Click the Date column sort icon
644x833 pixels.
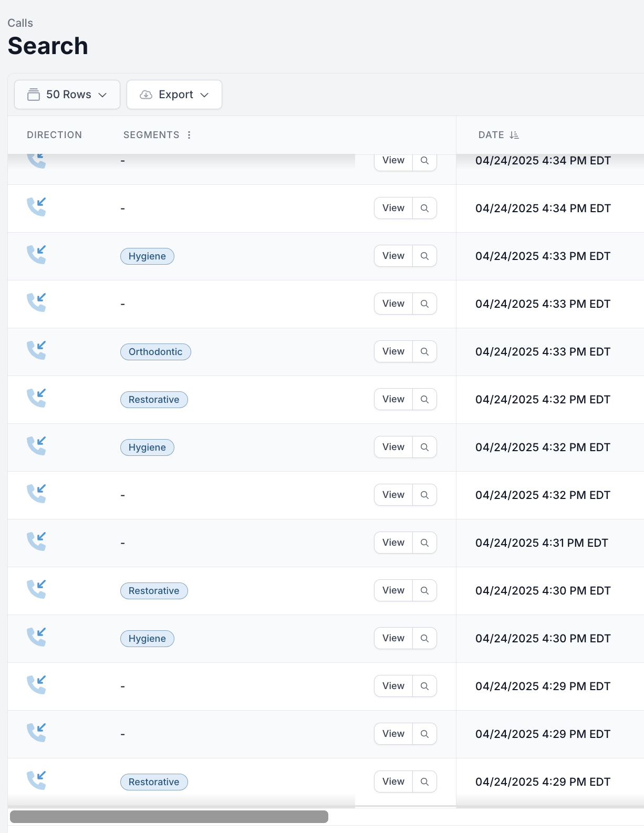pos(514,135)
